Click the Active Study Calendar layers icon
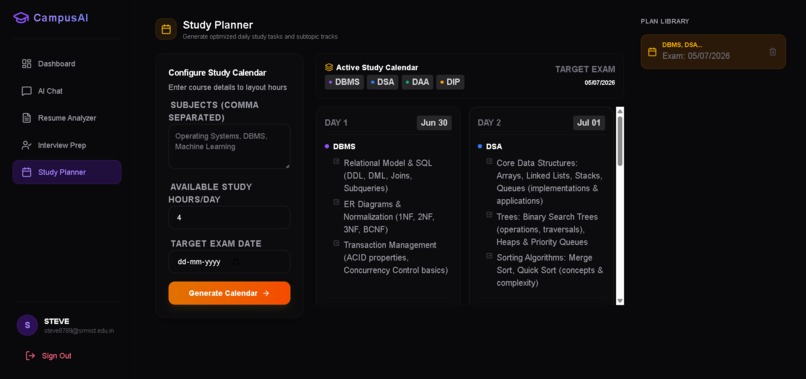The image size is (806, 379). click(329, 67)
